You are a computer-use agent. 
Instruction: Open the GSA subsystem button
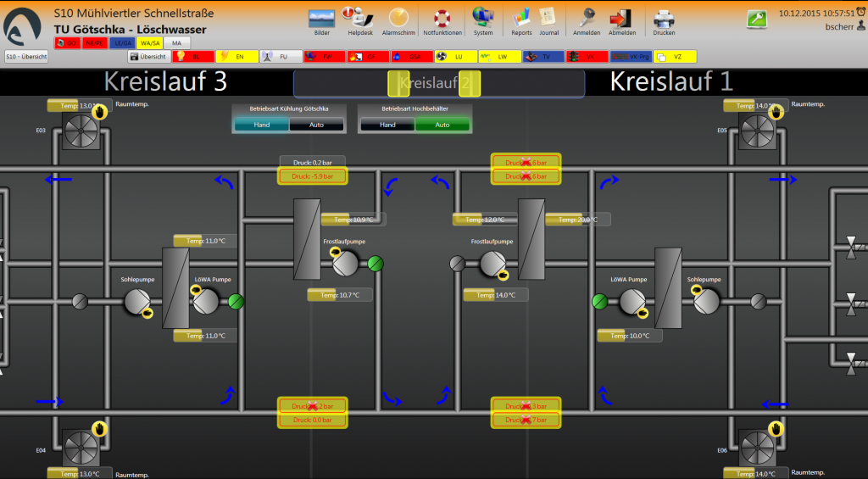point(413,57)
